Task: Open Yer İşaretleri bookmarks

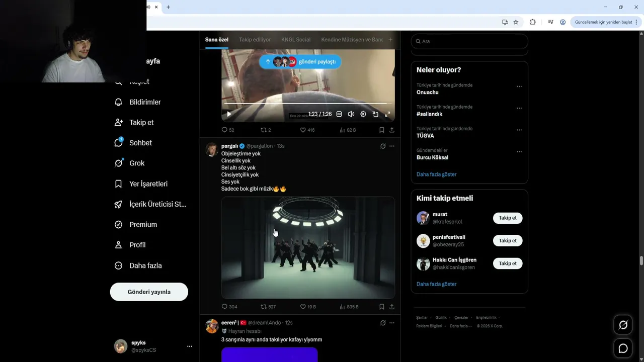Action: click(x=141, y=184)
